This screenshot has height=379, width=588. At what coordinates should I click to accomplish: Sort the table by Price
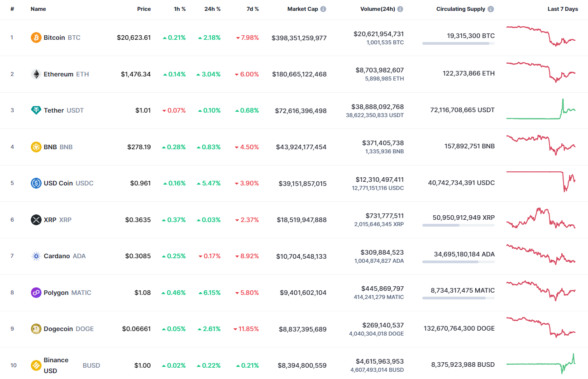pos(144,9)
